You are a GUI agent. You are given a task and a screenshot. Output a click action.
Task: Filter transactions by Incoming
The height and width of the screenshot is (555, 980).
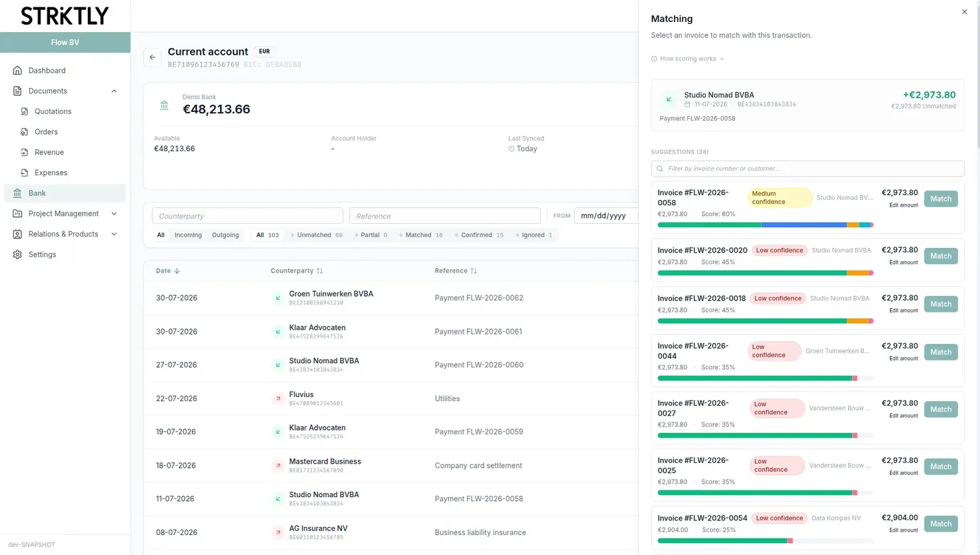(x=188, y=235)
